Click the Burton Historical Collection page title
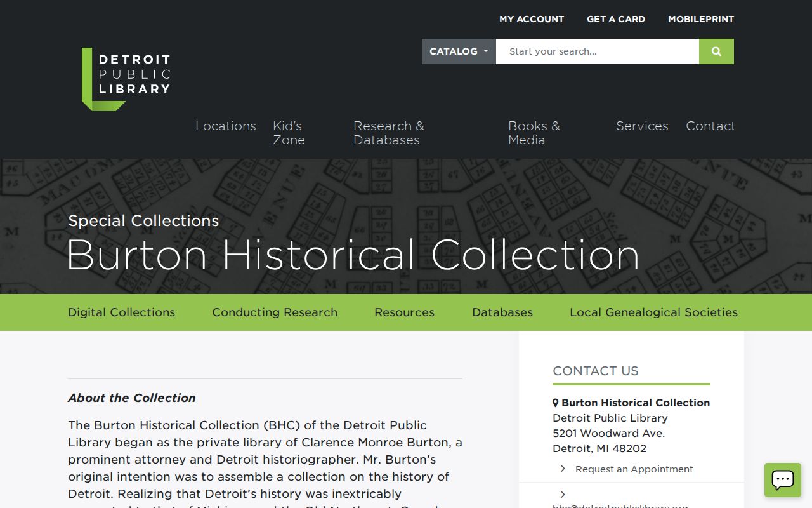The image size is (812, 508). pyautogui.click(x=353, y=255)
